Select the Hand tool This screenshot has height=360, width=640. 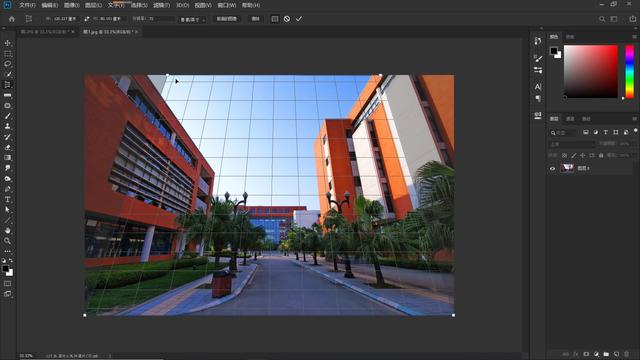click(8, 231)
